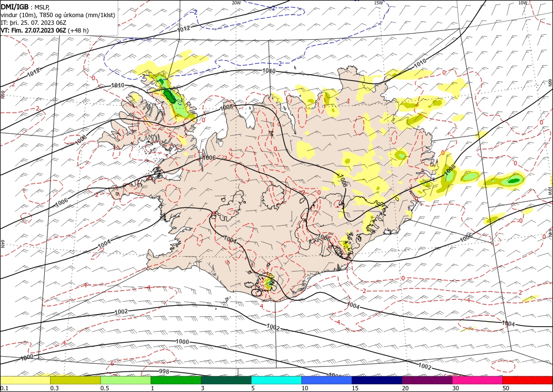Click the '20W' longitude label
Screen dimensions: 553x392
tap(236, 3)
